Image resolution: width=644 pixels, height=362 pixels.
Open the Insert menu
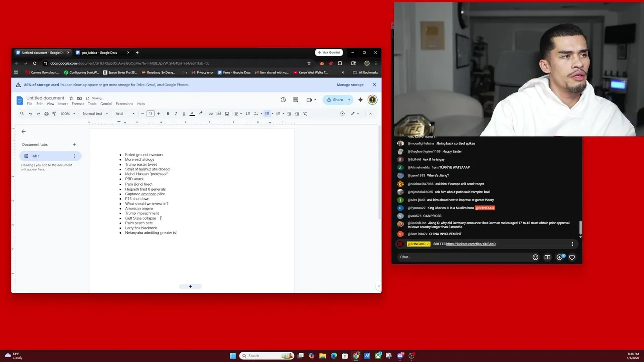coord(63,104)
